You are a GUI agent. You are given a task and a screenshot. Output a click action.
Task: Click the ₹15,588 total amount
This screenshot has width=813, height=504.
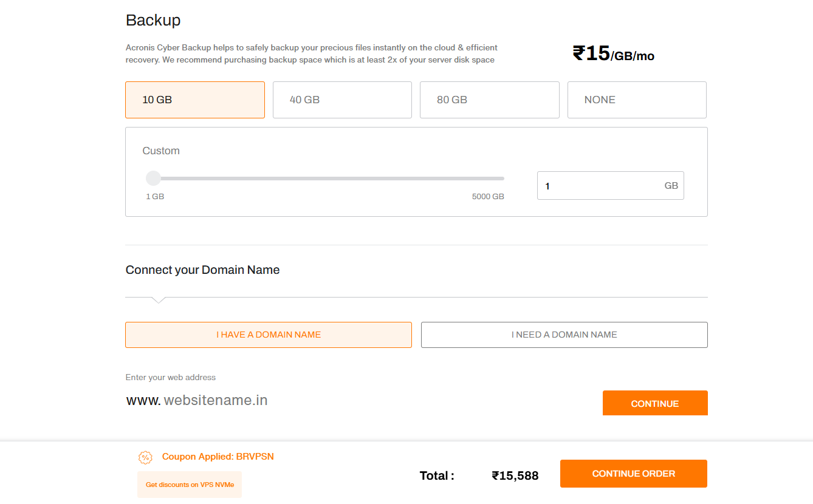tap(515, 475)
